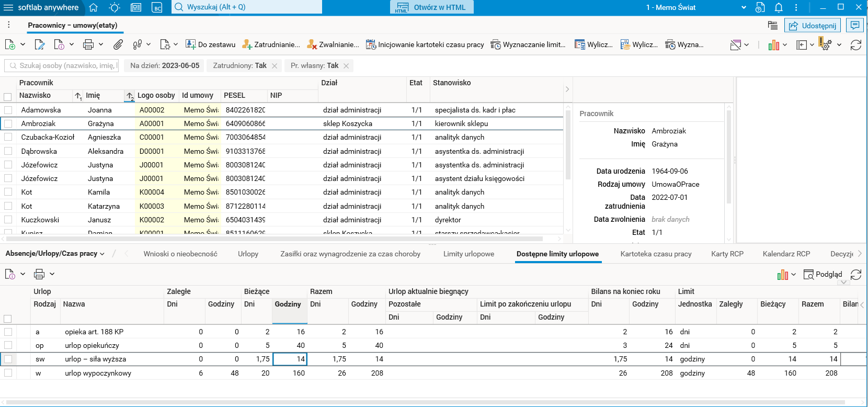The image size is (868, 407).
Task: Check the urlop wypoczynkowy row checkbox
Action: 8,373
